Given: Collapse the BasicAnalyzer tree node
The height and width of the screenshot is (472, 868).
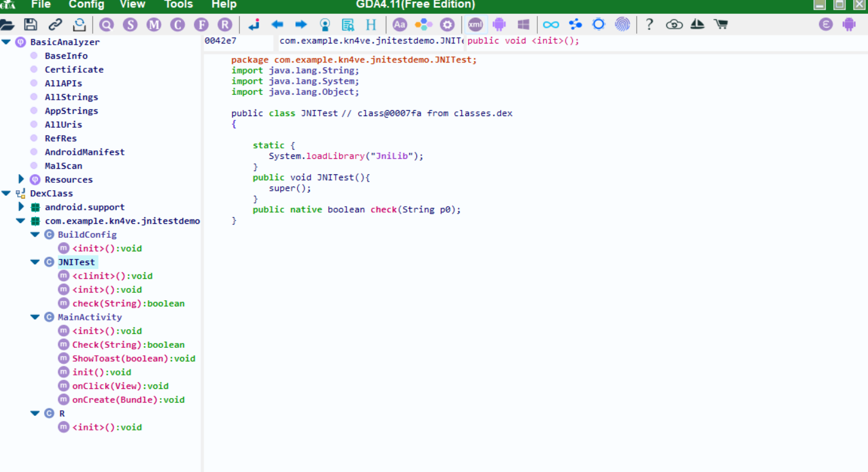Looking at the screenshot, I should point(6,42).
